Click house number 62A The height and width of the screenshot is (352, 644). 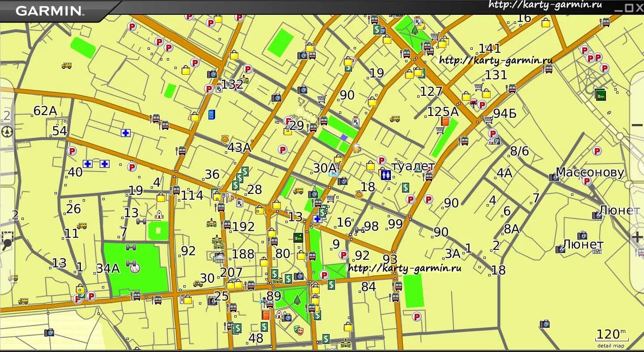coord(45,111)
